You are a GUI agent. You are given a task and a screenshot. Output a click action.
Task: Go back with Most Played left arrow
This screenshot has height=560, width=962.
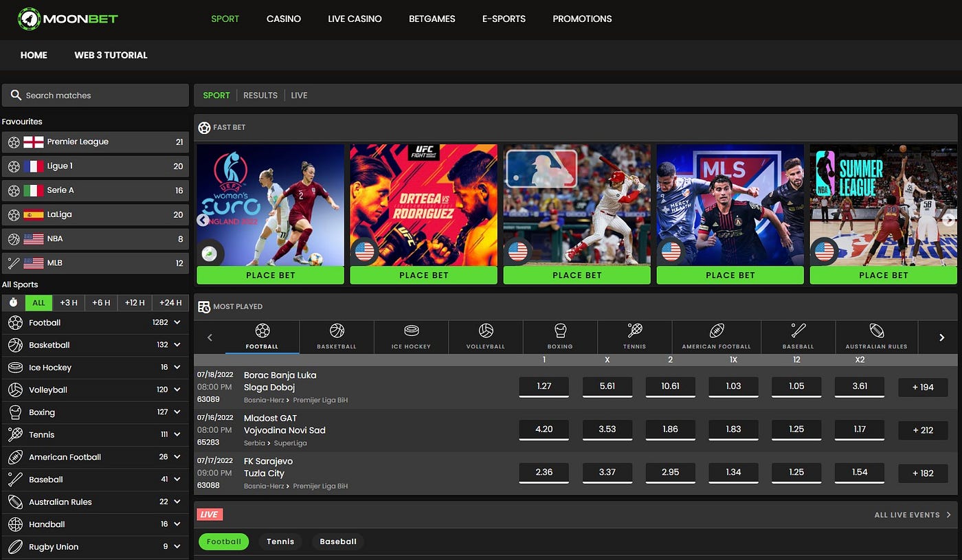click(210, 337)
